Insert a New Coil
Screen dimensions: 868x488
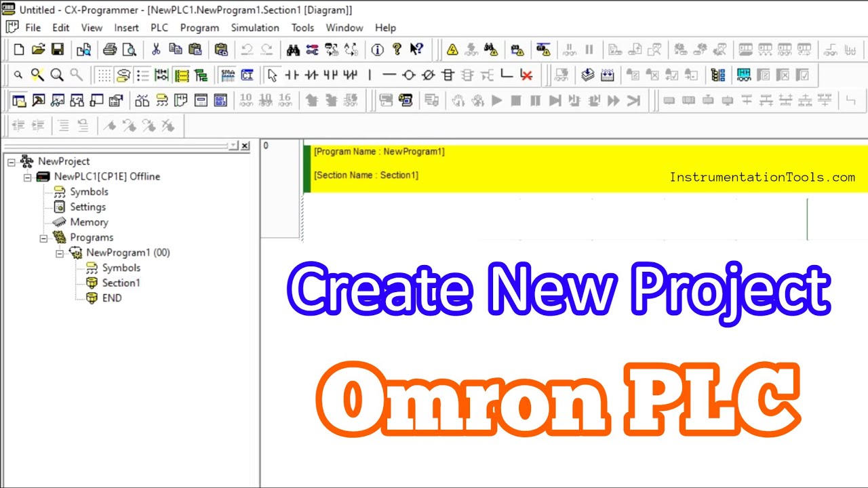tap(408, 75)
